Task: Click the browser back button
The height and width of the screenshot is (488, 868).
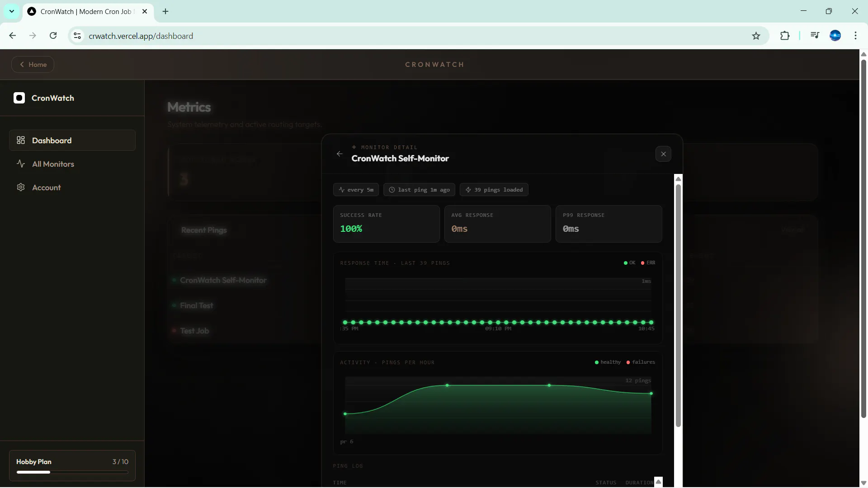Action: click(x=13, y=36)
